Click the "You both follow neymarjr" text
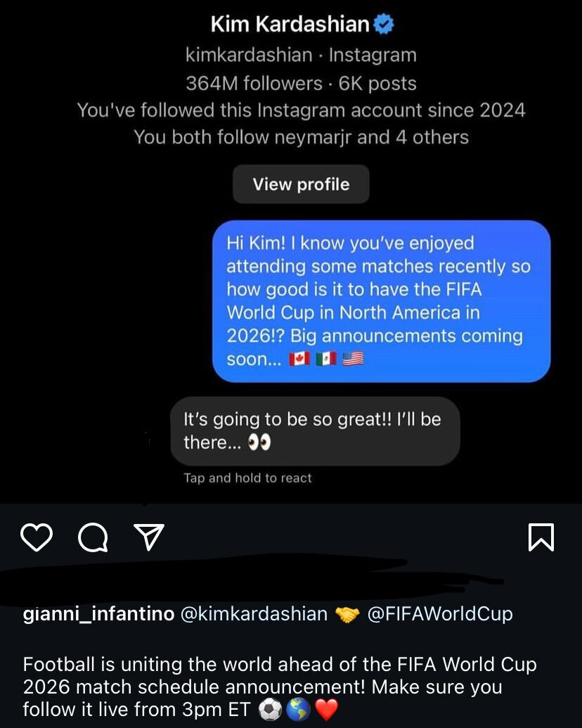Image resolution: width=582 pixels, height=728 pixels. (301, 136)
